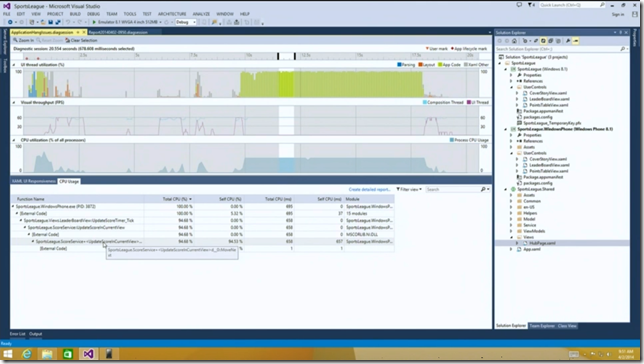Click the Save All toolbar icon
Image resolution: width=644 pixels, height=364 pixels.
tap(58, 22)
